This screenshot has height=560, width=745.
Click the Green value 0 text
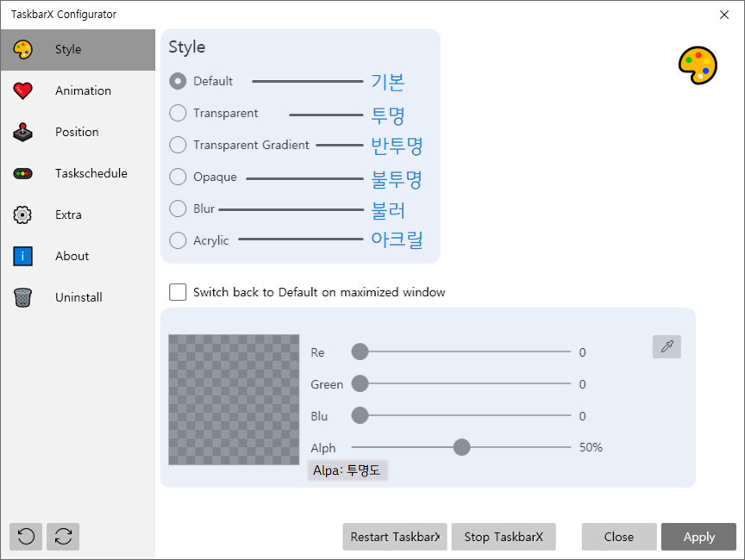point(582,384)
